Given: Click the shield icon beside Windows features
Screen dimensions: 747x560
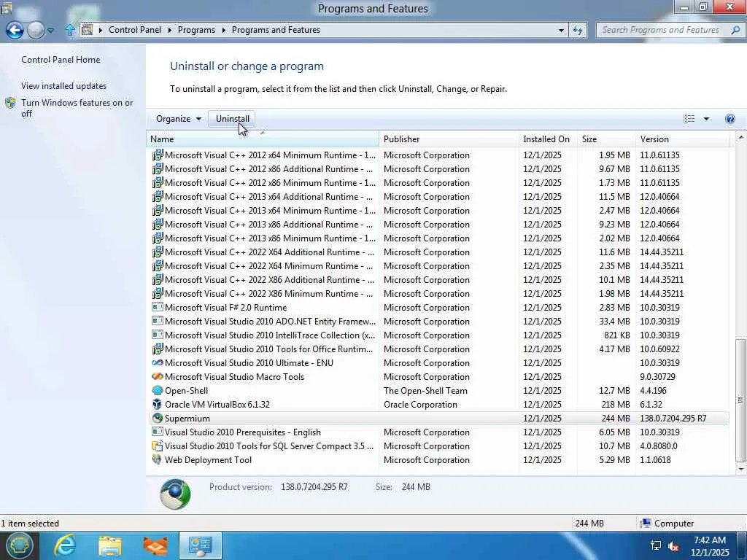Looking at the screenshot, I should click(10, 103).
